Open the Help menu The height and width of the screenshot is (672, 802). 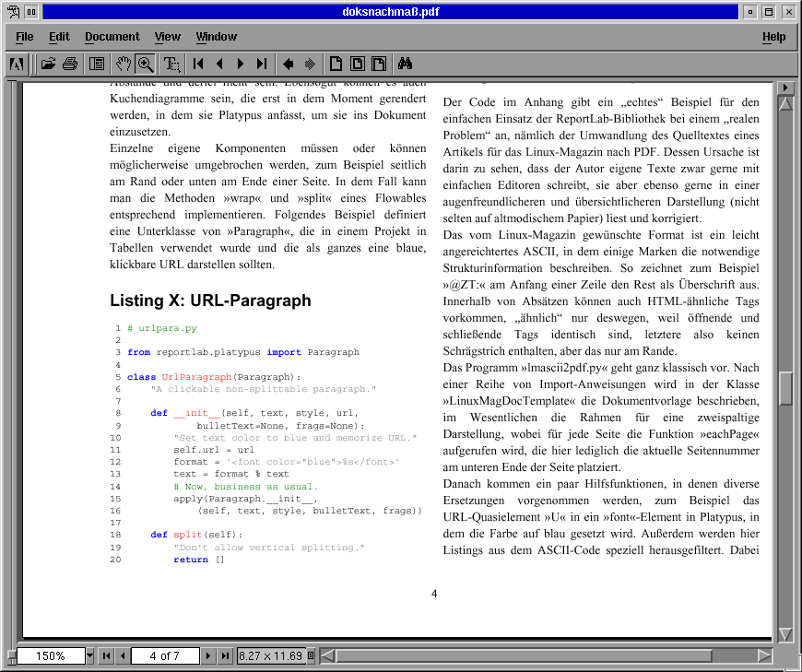click(x=773, y=37)
